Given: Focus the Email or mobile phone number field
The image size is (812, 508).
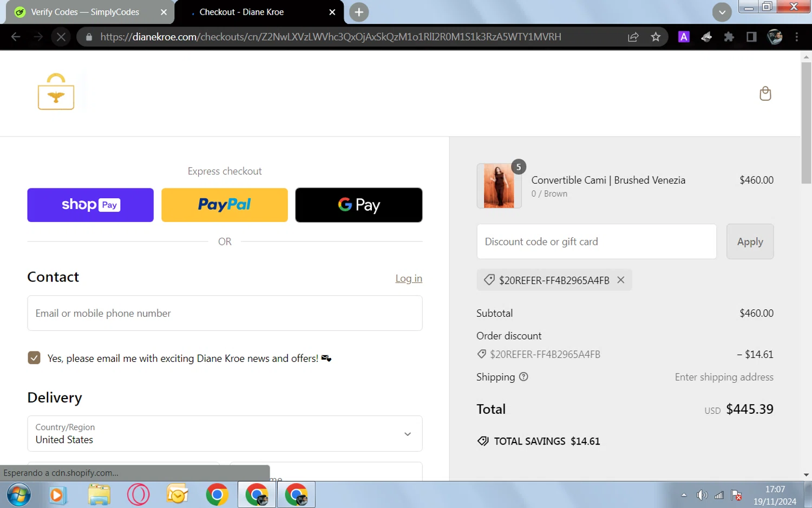Looking at the screenshot, I should pyautogui.click(x=225, y=313).
